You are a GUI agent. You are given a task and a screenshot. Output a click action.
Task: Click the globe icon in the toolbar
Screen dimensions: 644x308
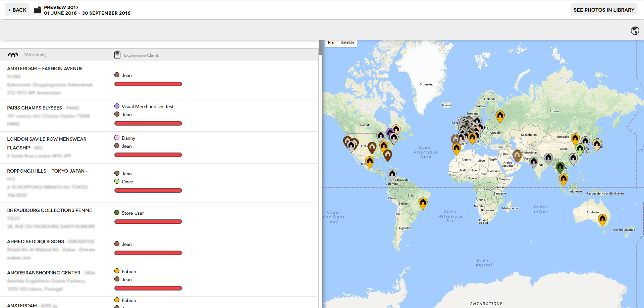pyautogui.click(x=635, y=31)
